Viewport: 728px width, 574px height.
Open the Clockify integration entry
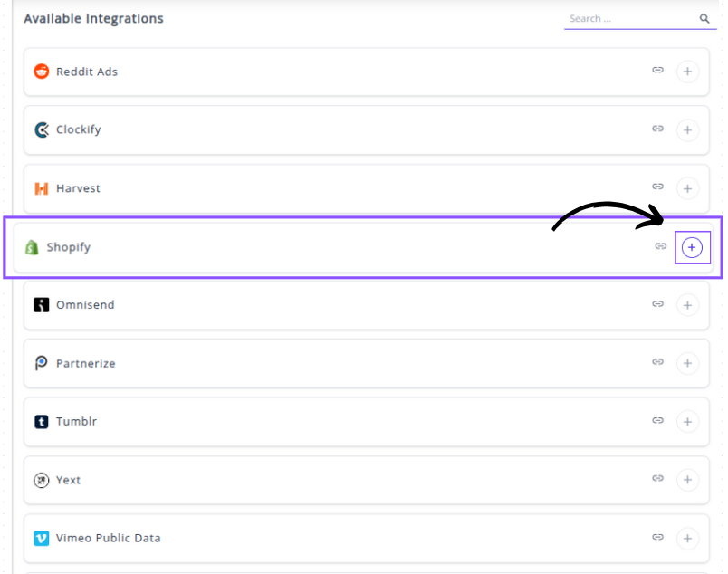[x=78, y=129]
